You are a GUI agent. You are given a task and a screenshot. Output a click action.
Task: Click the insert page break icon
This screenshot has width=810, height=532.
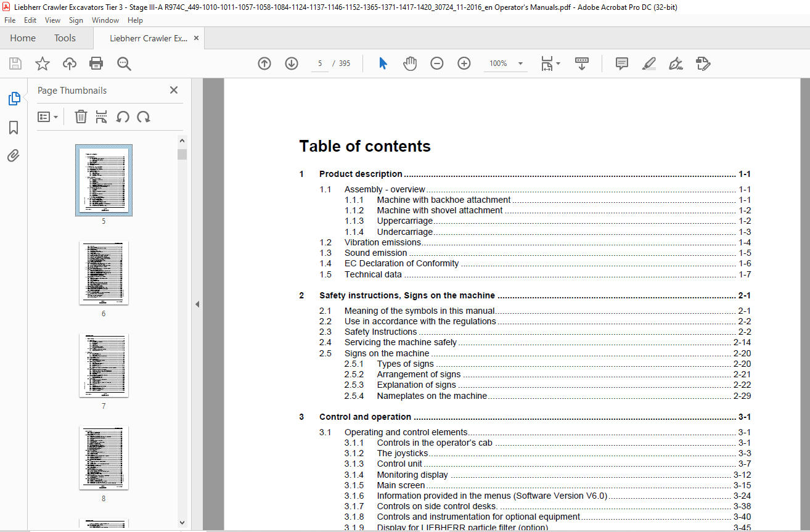click(x=102, y=117)
